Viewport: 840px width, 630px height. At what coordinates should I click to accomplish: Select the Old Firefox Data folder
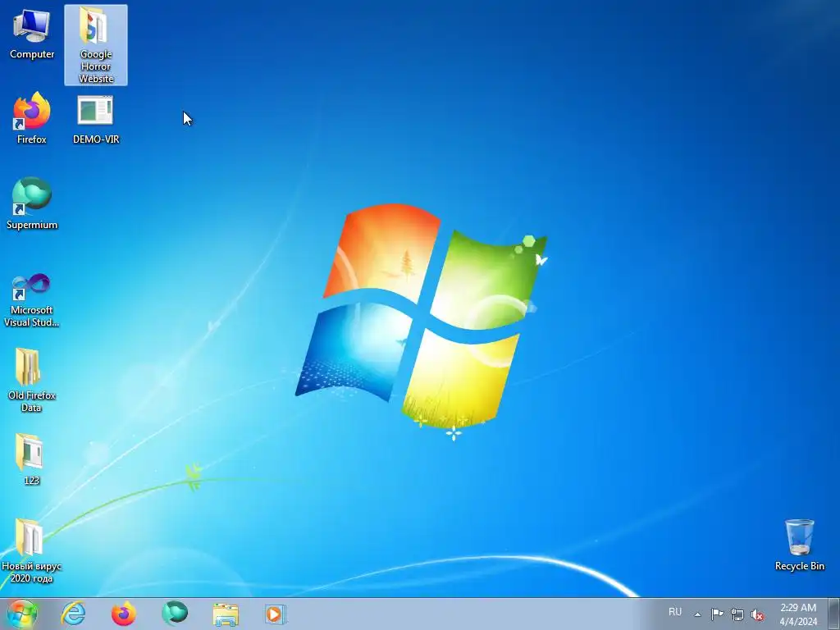pyautogui.click(x=32, y=381)
